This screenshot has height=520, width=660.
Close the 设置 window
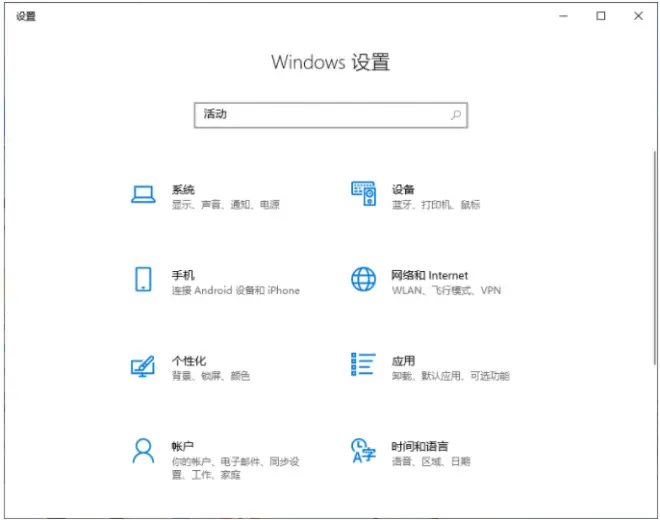point(638,16)
